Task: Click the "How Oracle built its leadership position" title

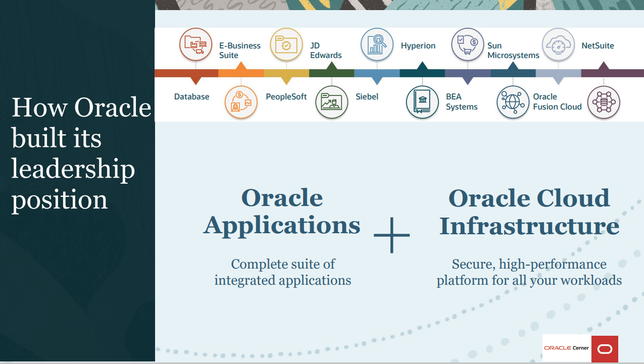Action: tap(81, 153)
